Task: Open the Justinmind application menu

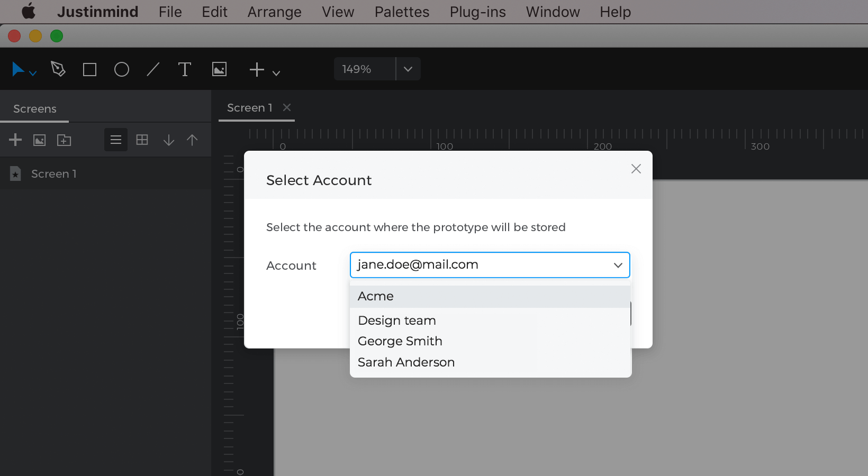Action: pyautogui.click(x=97, y=12)
